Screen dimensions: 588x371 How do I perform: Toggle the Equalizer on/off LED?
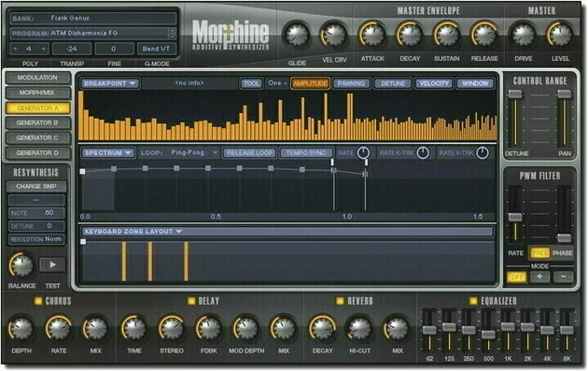[x=473, y=301]
